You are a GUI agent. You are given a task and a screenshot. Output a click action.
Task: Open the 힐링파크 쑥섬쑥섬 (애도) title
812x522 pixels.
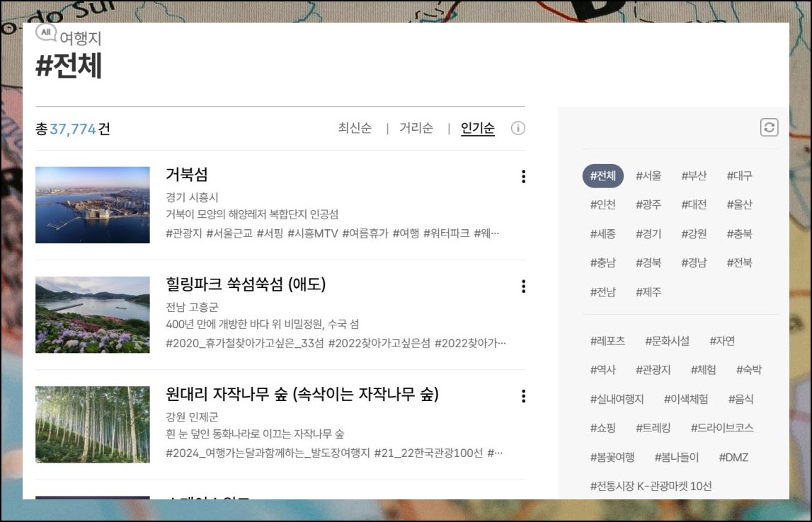click(x=246, y=284)
